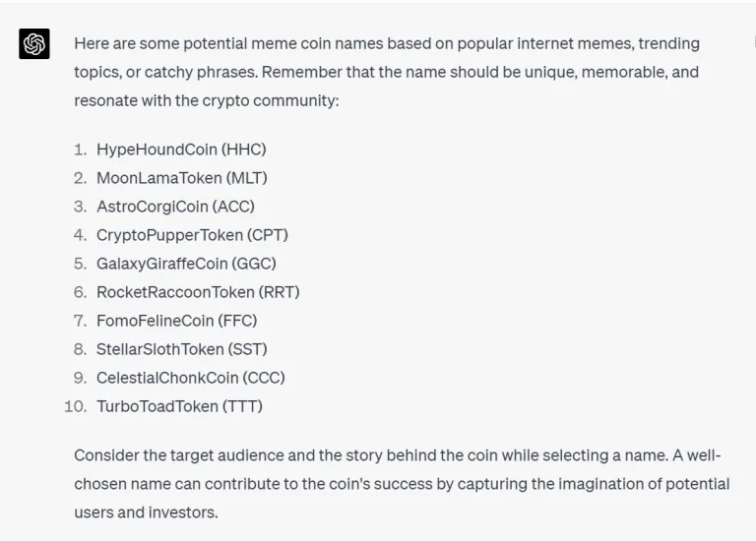Click the list number 10 marker

click(x=76, y=406)
